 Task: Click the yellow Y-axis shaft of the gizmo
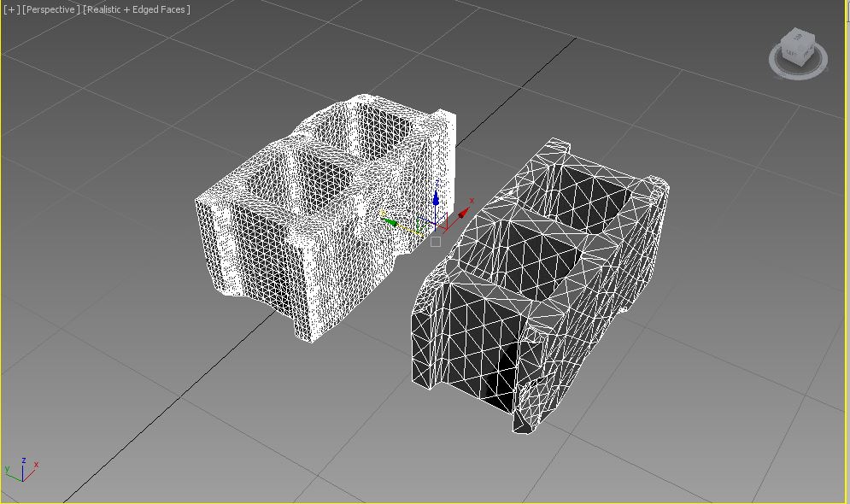(x=412, y=228)
